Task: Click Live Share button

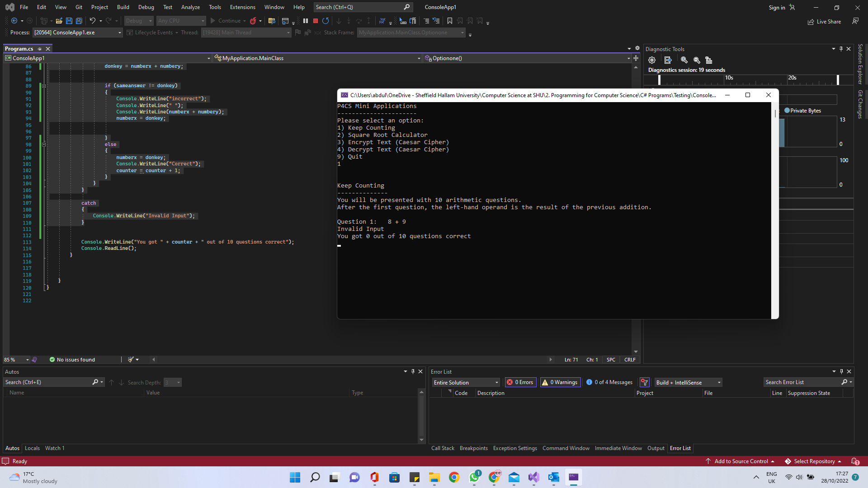Action: tap(825, 22)
